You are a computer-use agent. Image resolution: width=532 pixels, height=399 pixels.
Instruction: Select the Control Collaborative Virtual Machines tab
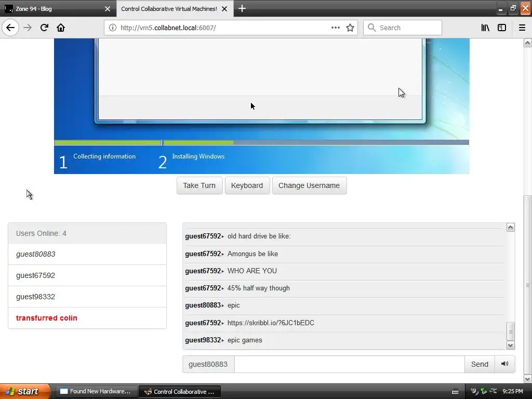(170, 9)
